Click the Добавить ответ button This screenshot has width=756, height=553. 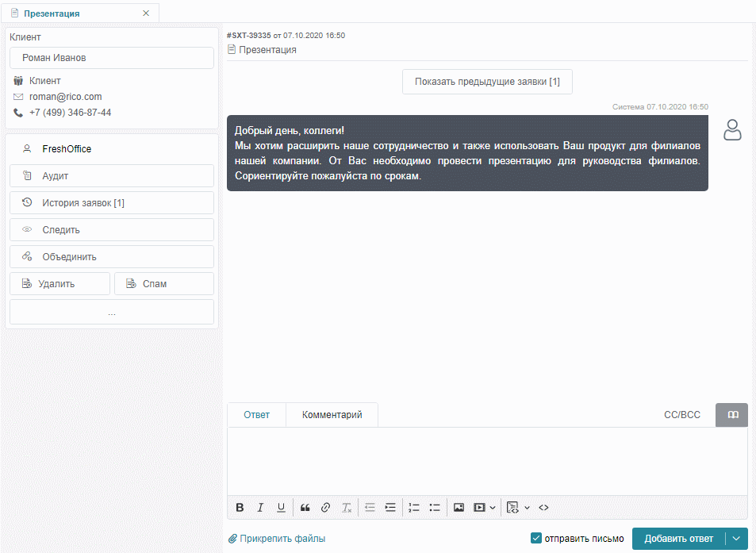coord(679,538)
